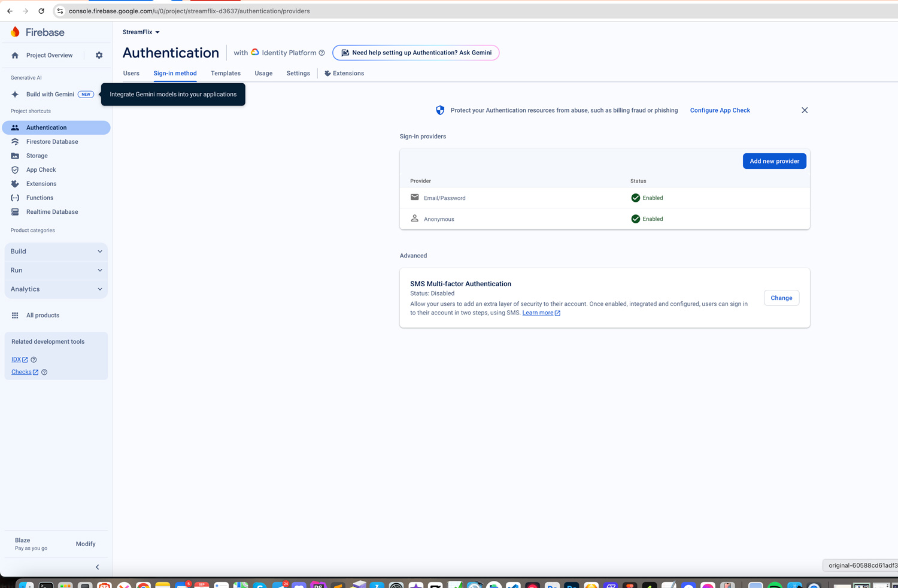
Task: Click browser forward arrow
Action: (25, 11)
